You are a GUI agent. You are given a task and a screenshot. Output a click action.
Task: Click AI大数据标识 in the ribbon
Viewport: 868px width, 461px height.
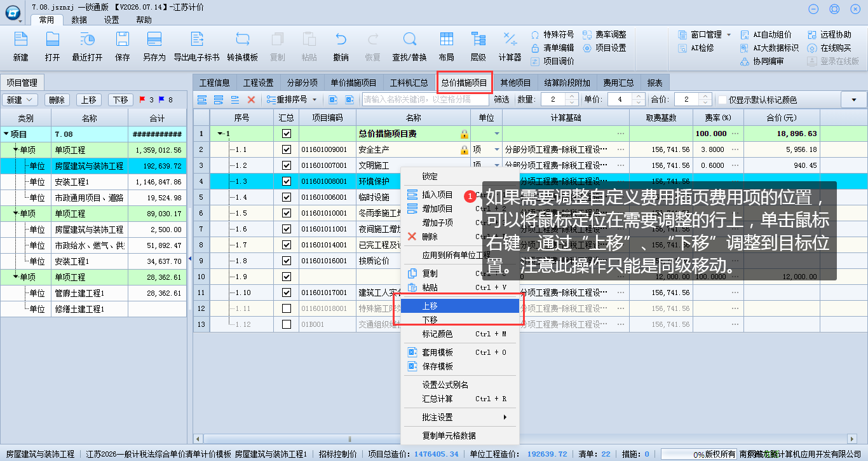(x=770, y=48)
